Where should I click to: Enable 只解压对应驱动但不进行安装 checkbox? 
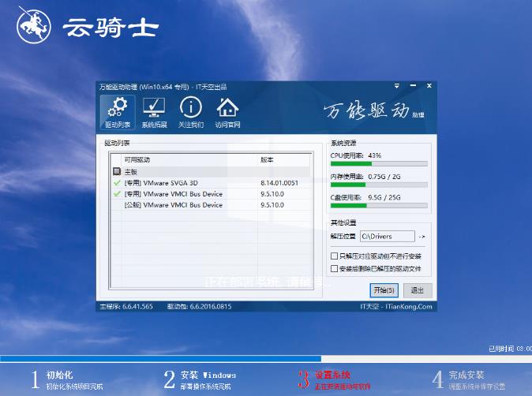[x=334, y=256]
